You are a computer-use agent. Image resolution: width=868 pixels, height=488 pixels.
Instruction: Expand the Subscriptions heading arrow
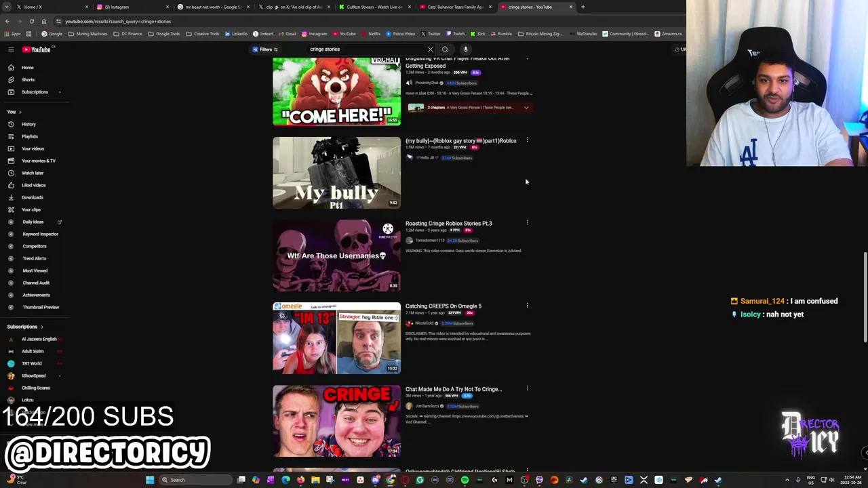click(x=43, y=327)
